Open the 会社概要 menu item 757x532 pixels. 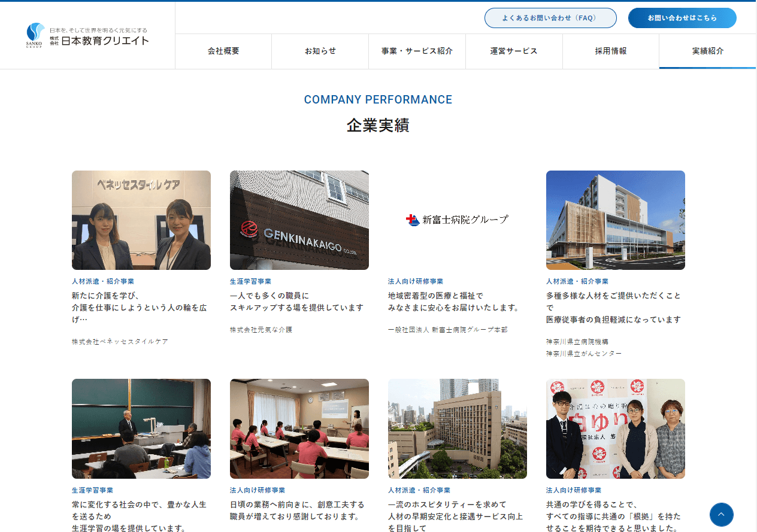pyautogui.click(x=223, y=51)
